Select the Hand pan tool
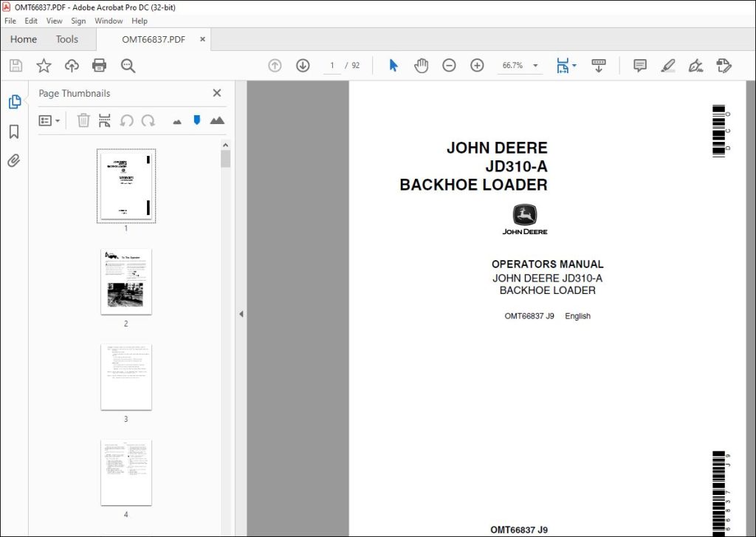Image resolution: width=756 pixels, height=537 pixels. pyautogui.click(x=421, y=65)
